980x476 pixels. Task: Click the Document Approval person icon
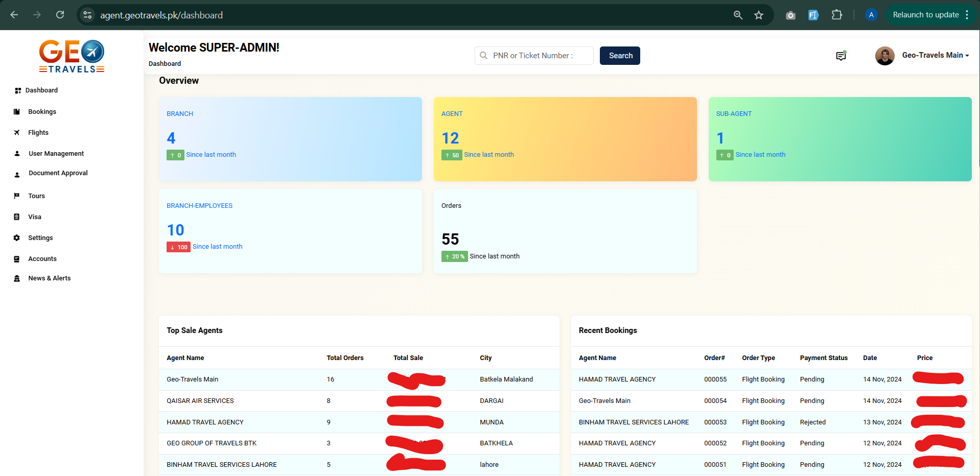click(x=17, y=175)
